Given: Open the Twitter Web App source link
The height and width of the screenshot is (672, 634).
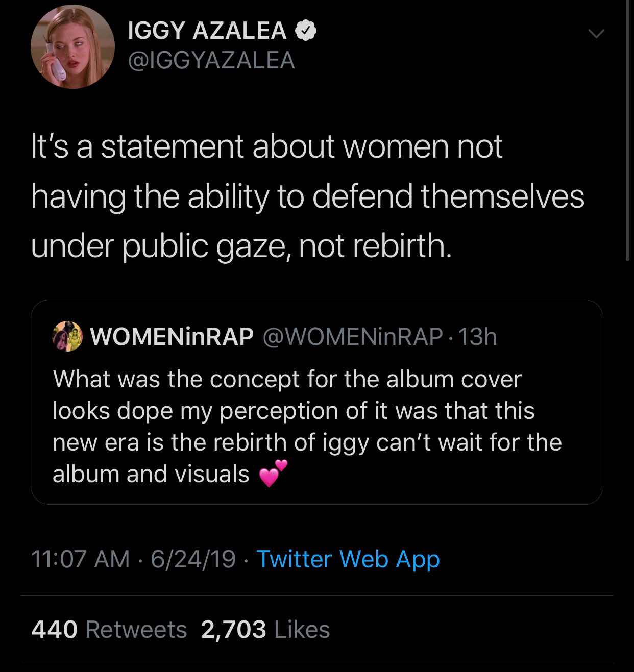Looking at the screenshot, I should click(347, 559).
